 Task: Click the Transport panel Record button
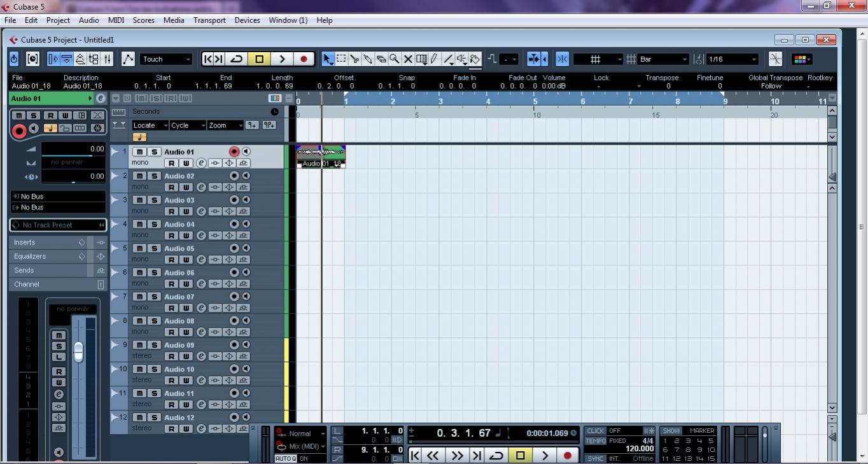pyautogui.click(x=568, y=455)
